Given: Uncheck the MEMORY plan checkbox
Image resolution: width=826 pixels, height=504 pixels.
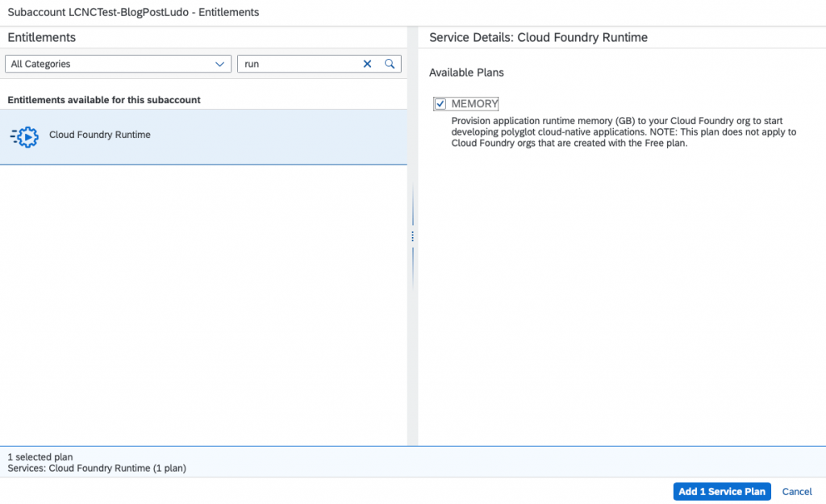Looking at the screenshot, I should [440, 104].
